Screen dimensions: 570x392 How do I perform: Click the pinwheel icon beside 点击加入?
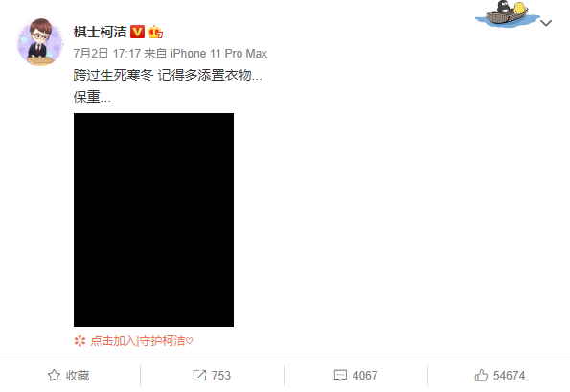point(80,341)
